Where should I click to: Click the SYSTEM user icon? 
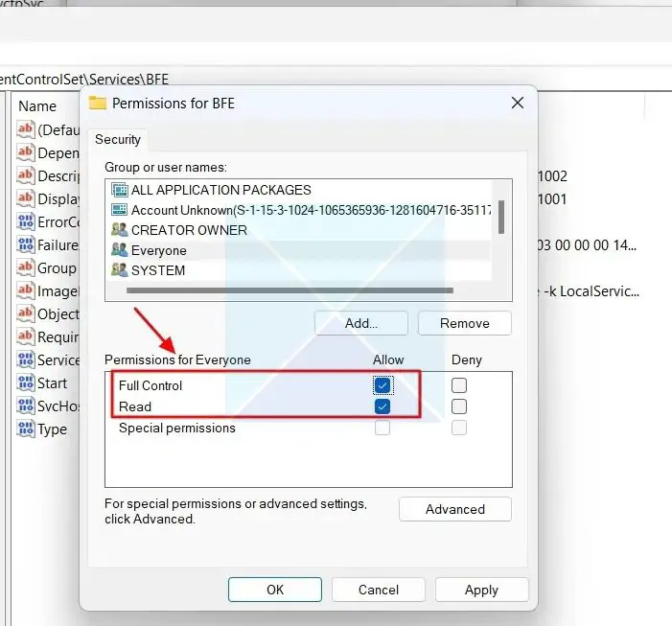(x=120, y=270)
